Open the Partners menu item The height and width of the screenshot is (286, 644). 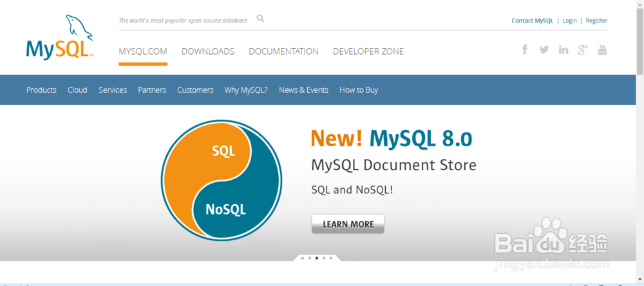(x=152, y=90)
